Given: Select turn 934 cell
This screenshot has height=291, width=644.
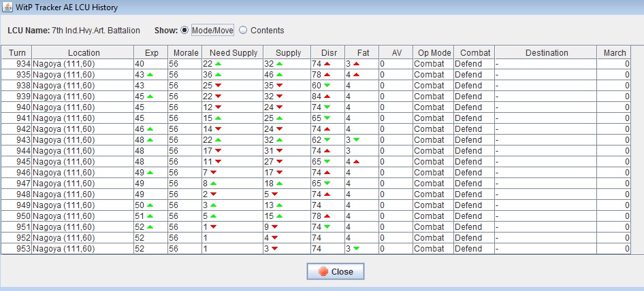Looking at the screenshot, I should [17, 64].
